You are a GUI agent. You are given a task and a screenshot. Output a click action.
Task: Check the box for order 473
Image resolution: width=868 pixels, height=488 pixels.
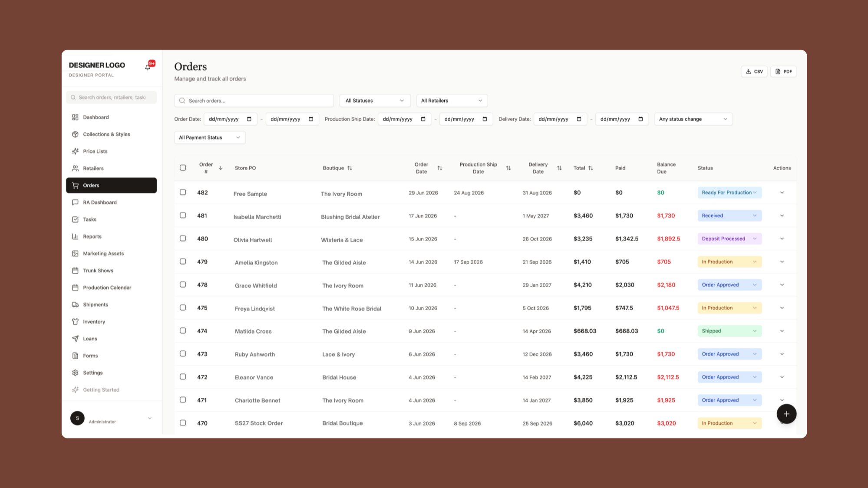pos(183,354)
